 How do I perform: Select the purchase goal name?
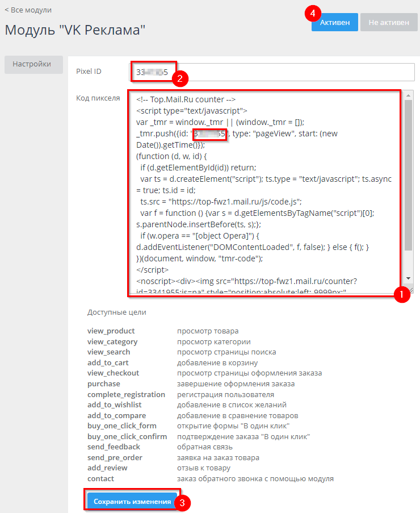[103, 383]
